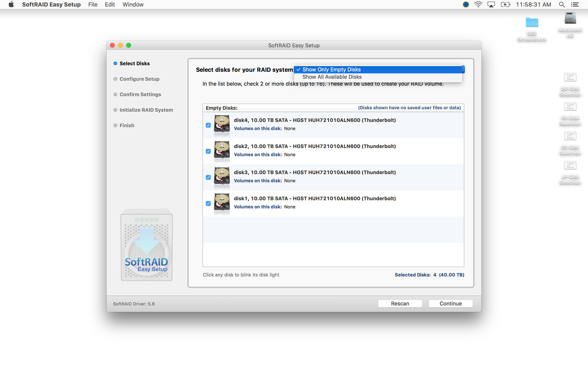Open the SoftRAID Easy Setup menu bar

(x=51, y=5)
